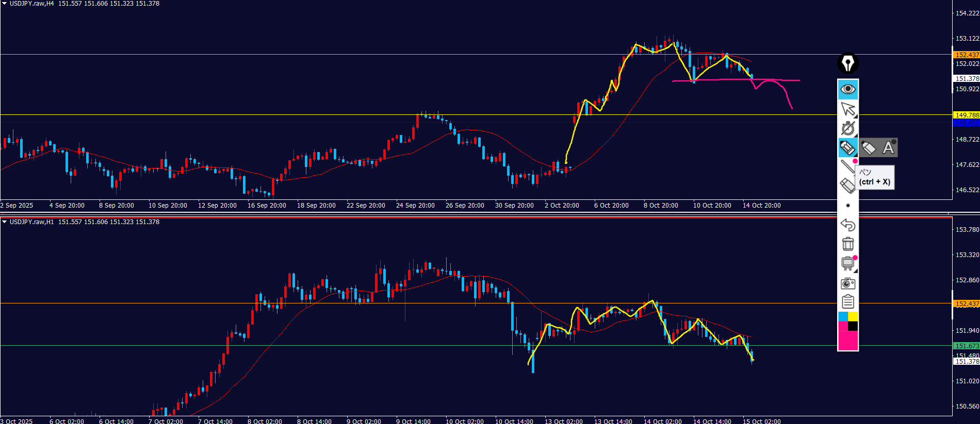Open the pen thickness dot setting
980x424 pixels.
tap(847, 206)
